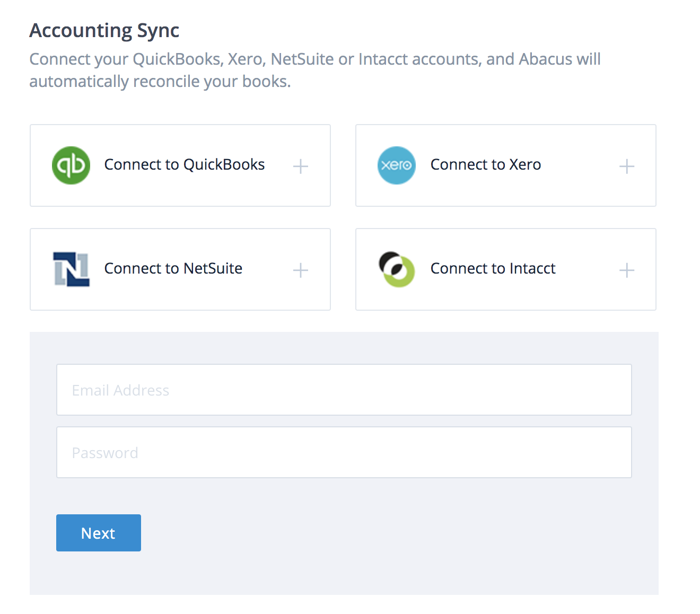Viewport: 700px width, 614px height.
Task: Select the Connect to Xero label
Action: pos(486,164)
